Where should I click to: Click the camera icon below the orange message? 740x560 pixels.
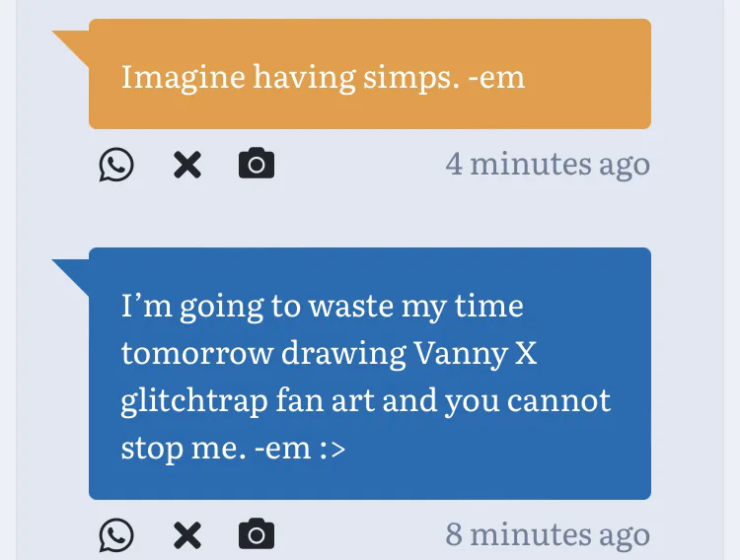point(257,164)
